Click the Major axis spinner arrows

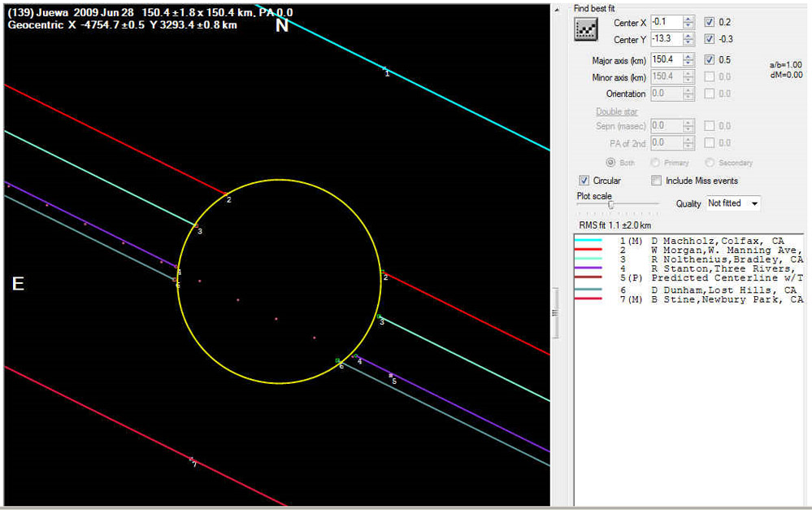688,59
